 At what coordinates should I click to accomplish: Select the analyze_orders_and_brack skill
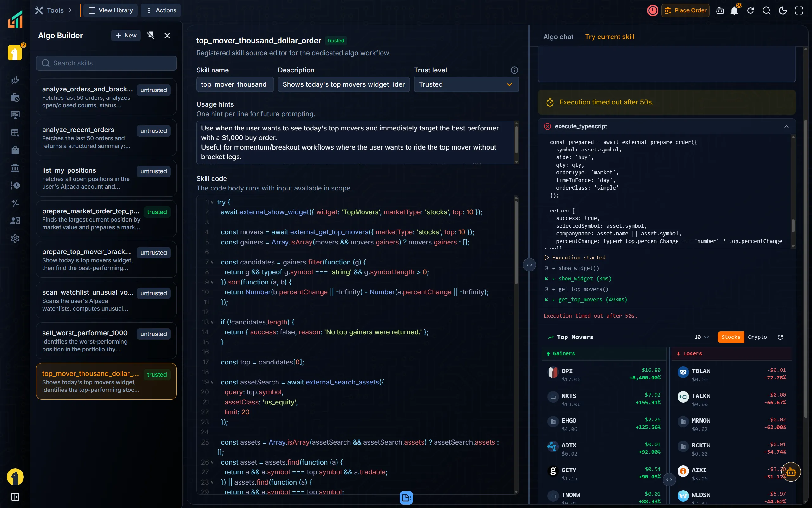click(x=106, y=97)
